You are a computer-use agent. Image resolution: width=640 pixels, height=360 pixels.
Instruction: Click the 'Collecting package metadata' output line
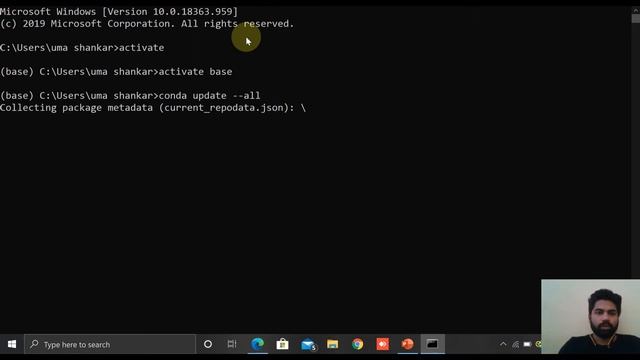153,108
